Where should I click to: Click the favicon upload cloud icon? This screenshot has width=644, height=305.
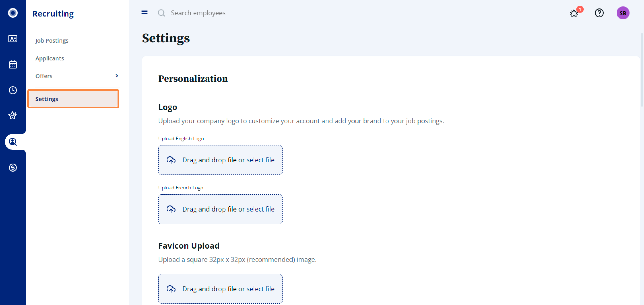click(171, 289)
